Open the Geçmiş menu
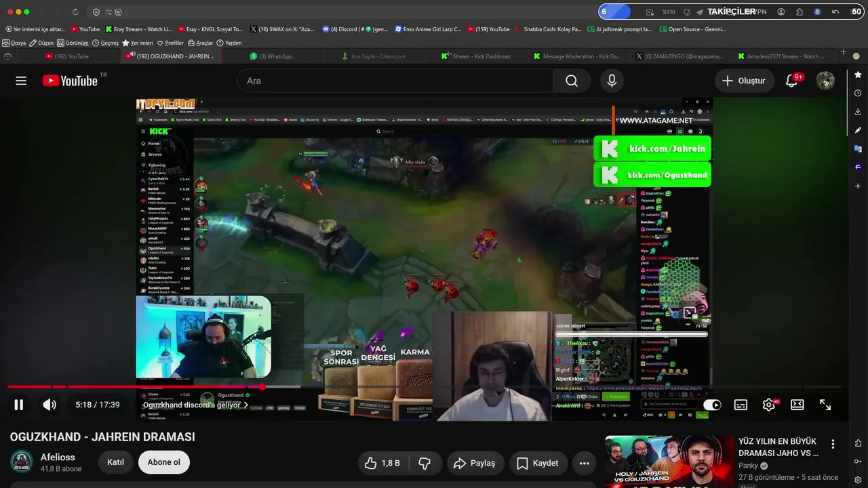 pos(105,43)
